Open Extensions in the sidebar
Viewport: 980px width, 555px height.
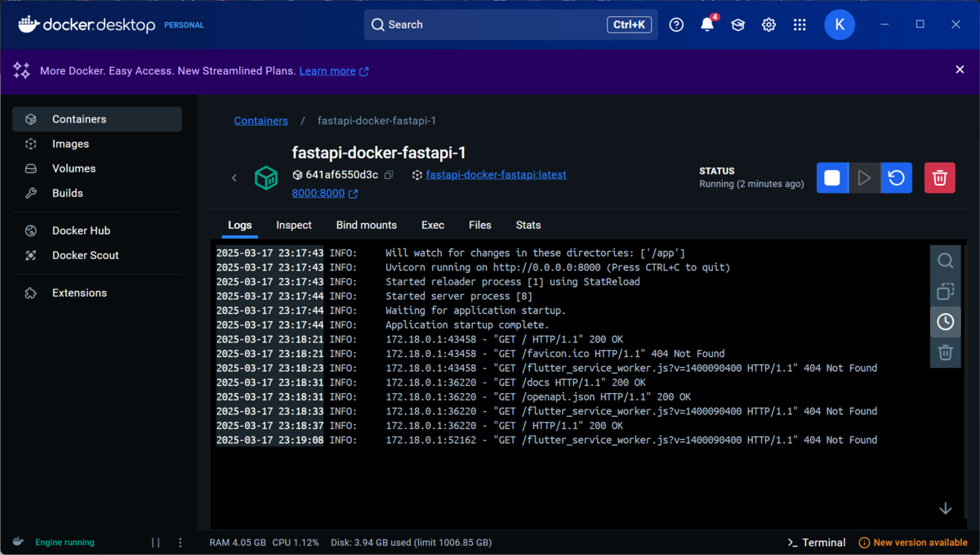97,293
